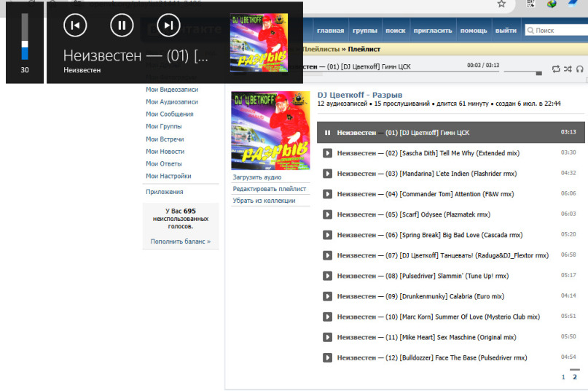The height and width of the screenshot is (391, 588).
Task: Open Мои Аудиозаписи in sidebar
Action: (x=172, y=102)
